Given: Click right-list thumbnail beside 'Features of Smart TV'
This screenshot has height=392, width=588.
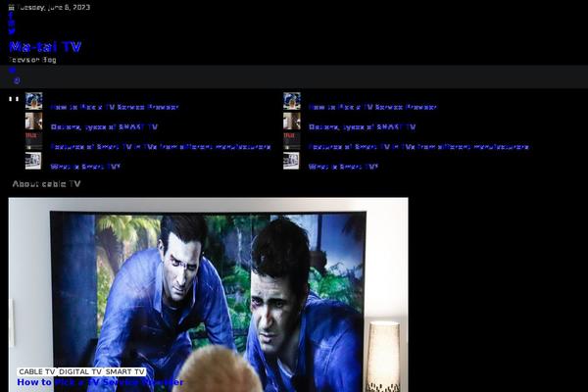Looking at the screenshot, I should coord(292,141).
